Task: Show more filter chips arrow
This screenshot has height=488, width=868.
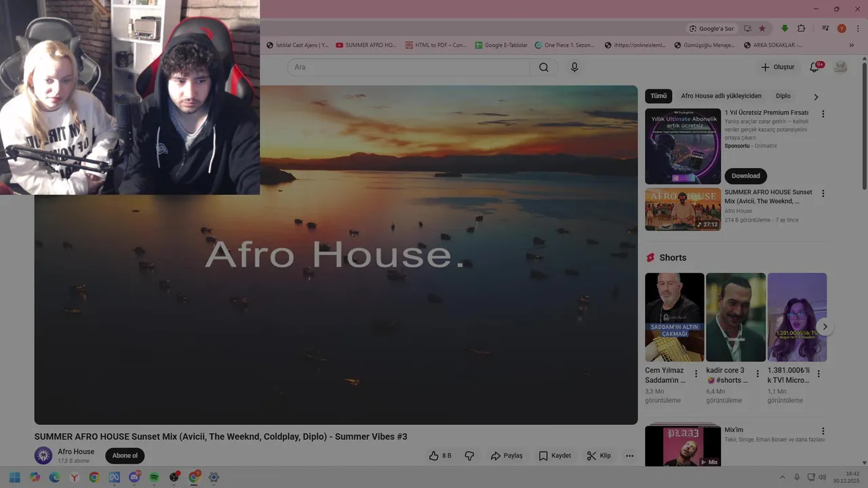Action: 816,97
